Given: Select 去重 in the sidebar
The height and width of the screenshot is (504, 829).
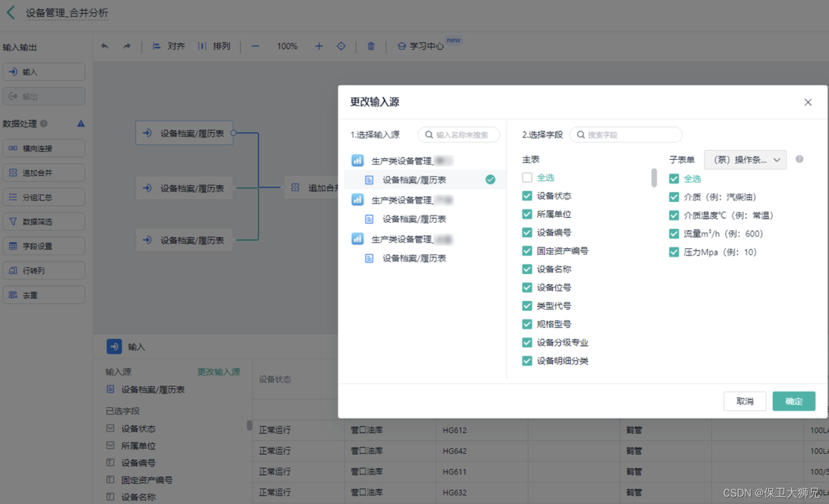Looking at the screenshot, I should 44,295.
